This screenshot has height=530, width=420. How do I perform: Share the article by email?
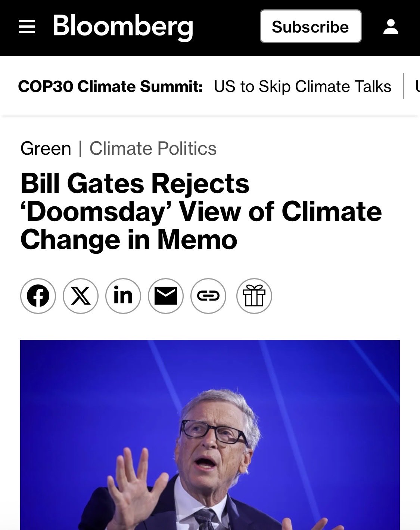coord(166,296)
